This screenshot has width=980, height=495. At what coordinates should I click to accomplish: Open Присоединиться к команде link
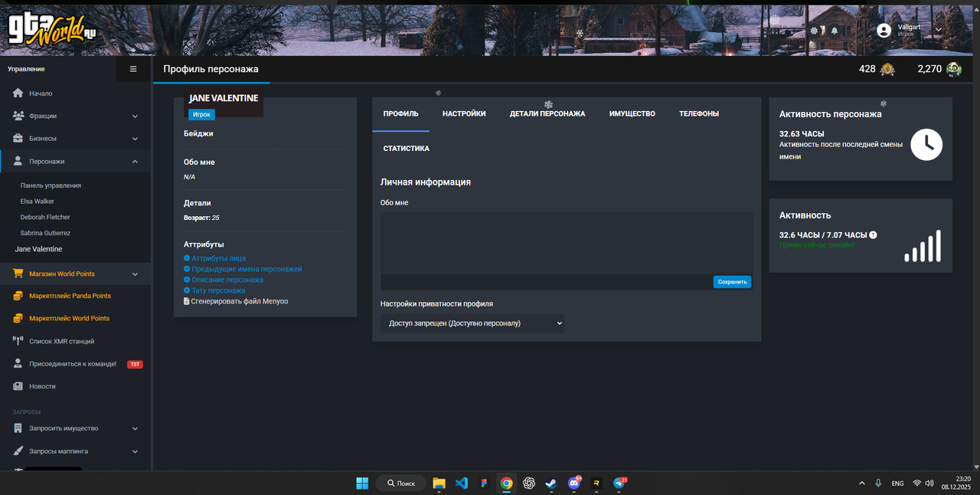pos(73,364)
